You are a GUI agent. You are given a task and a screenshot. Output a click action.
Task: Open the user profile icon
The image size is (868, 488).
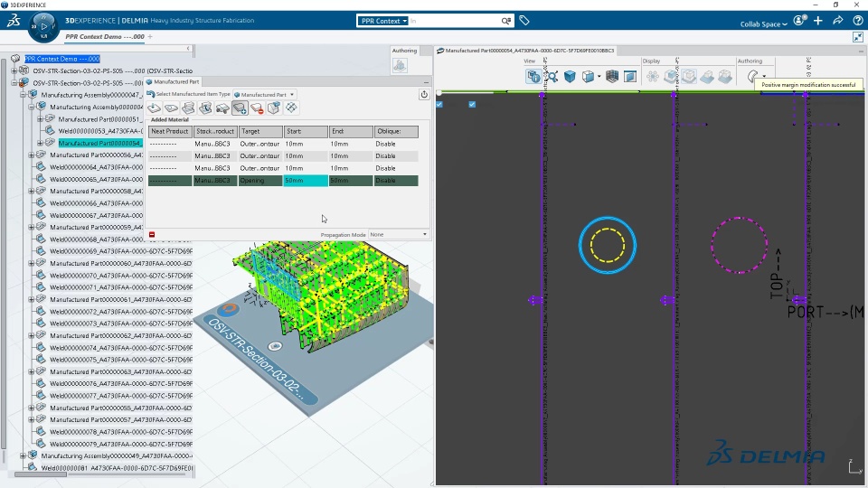[x=798, y=21]
